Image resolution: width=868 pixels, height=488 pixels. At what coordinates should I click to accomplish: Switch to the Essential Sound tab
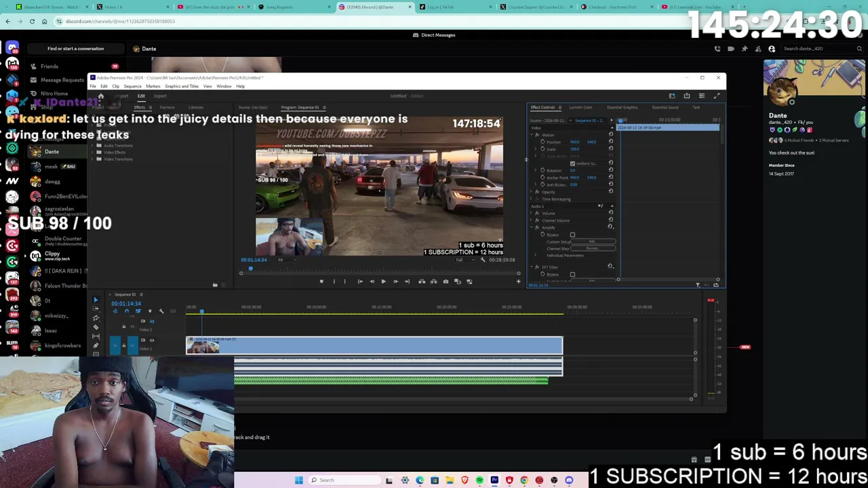pyautogui.click(x=665, y=107)
